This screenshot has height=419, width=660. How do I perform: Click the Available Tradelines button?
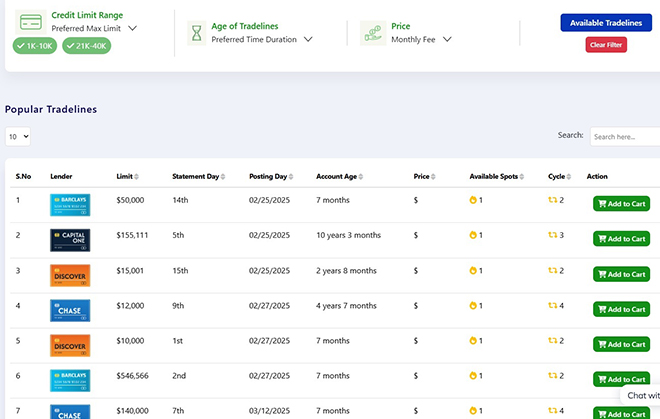tap(606, 23)
